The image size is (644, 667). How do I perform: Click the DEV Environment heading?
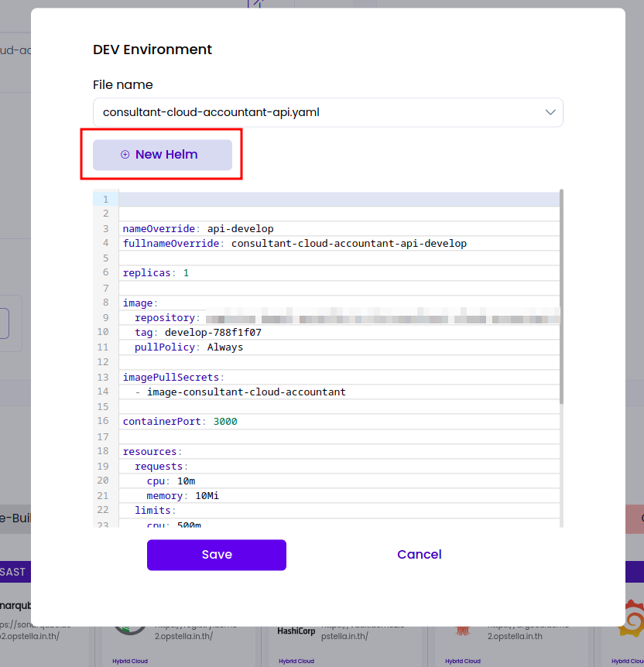pyautogui.click(x=152, y=50)
